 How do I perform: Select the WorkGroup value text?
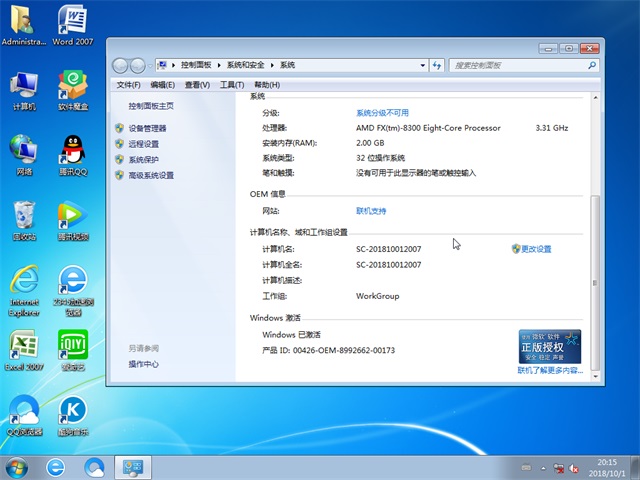(x=378, y=296)
